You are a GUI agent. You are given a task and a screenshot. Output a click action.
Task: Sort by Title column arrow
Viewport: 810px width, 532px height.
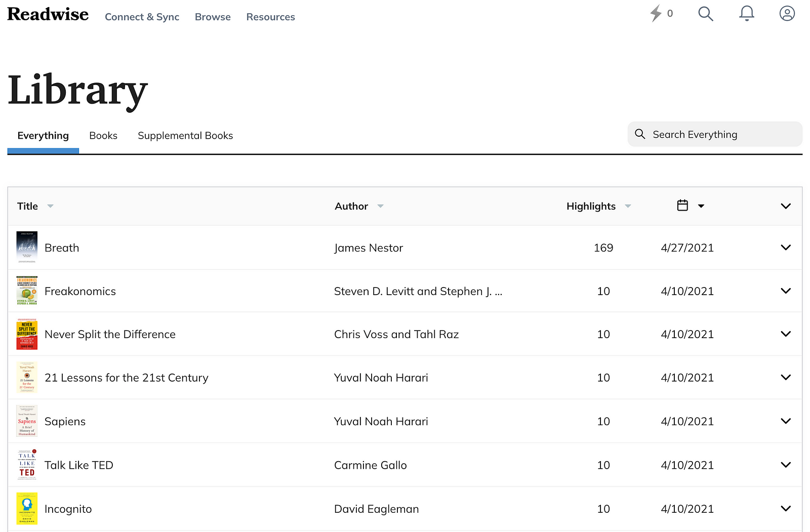point(50,206)
